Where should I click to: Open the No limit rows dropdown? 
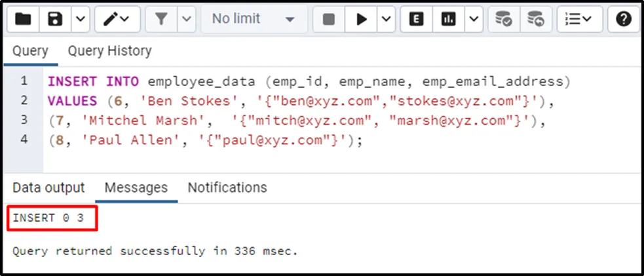click(x=253, y=20)
